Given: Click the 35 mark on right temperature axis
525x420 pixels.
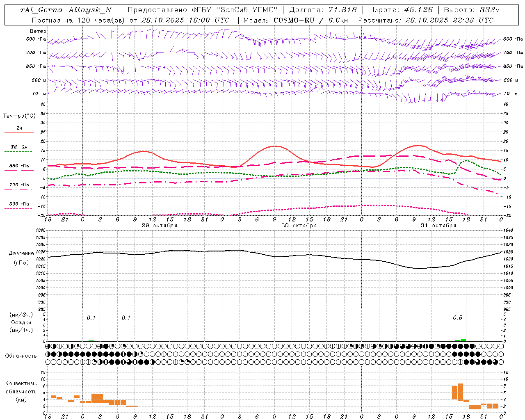Looking at the screenshot, I should click(506, 114).
